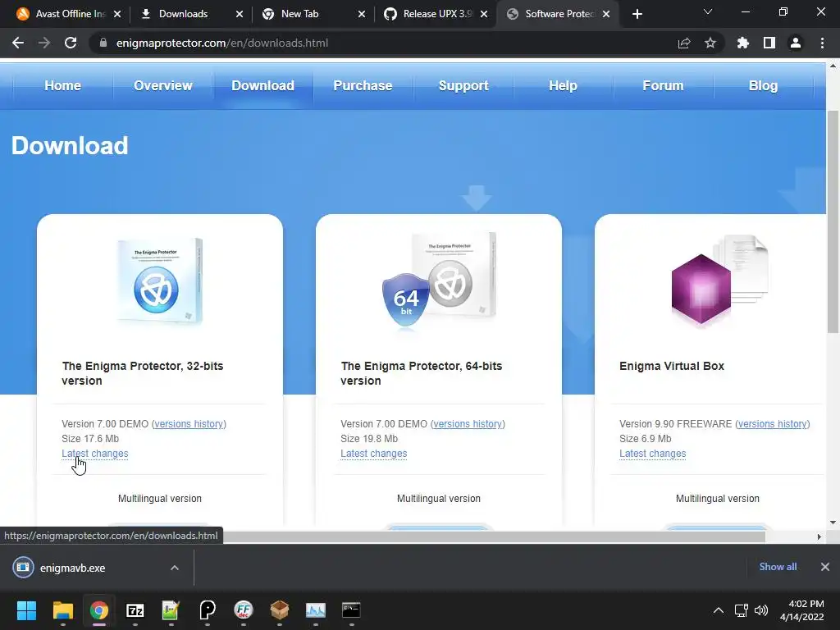Viewport: 840px width, 630px height.
Task: Close the Avast Offline tab
Action: point(117,14)
